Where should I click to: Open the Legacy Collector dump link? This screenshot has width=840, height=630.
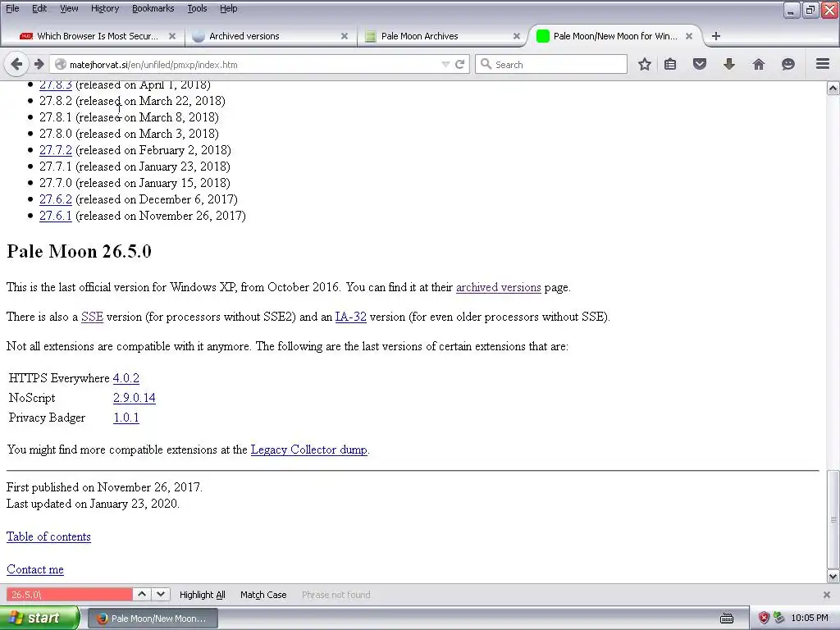click(309, 450)
